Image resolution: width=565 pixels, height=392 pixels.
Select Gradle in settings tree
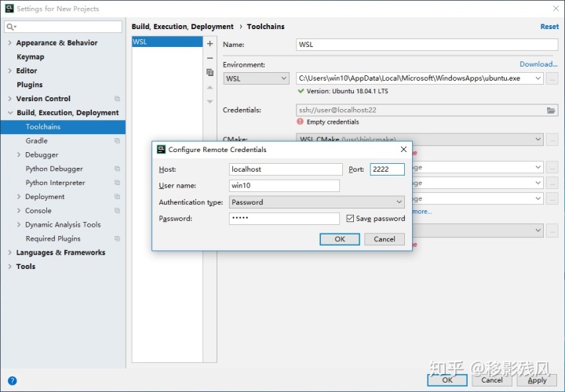(x=36, y=141)
